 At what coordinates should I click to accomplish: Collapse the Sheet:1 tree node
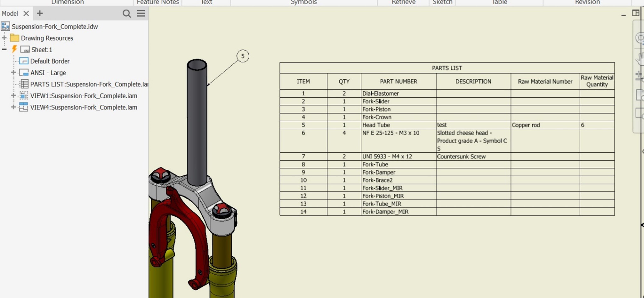(4, 49)
